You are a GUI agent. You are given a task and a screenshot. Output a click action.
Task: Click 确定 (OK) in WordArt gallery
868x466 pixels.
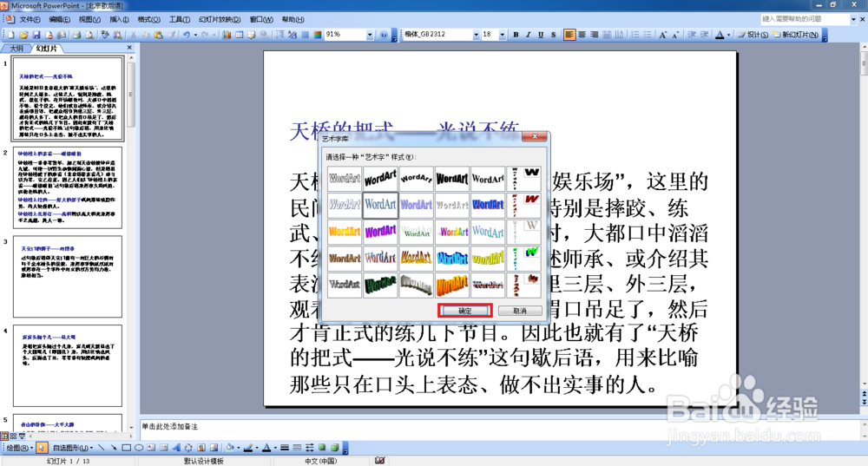pyautogui.click(x=465, y=311)
